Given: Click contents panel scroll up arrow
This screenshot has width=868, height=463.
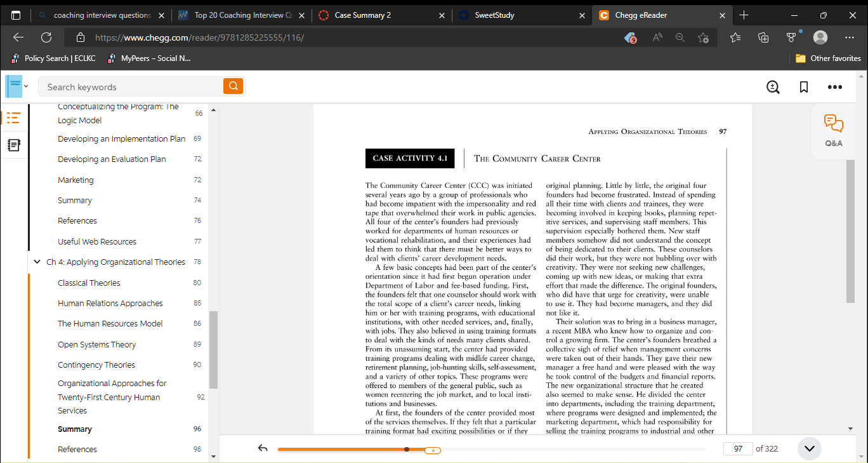Looking at the screenshot, I should coord(213,111).
